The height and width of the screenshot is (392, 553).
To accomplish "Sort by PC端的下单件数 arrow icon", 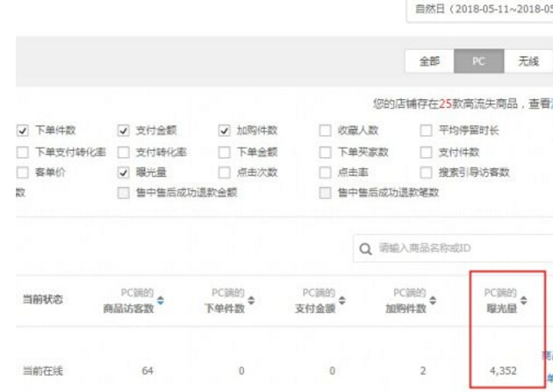I will tap(250, 301).
